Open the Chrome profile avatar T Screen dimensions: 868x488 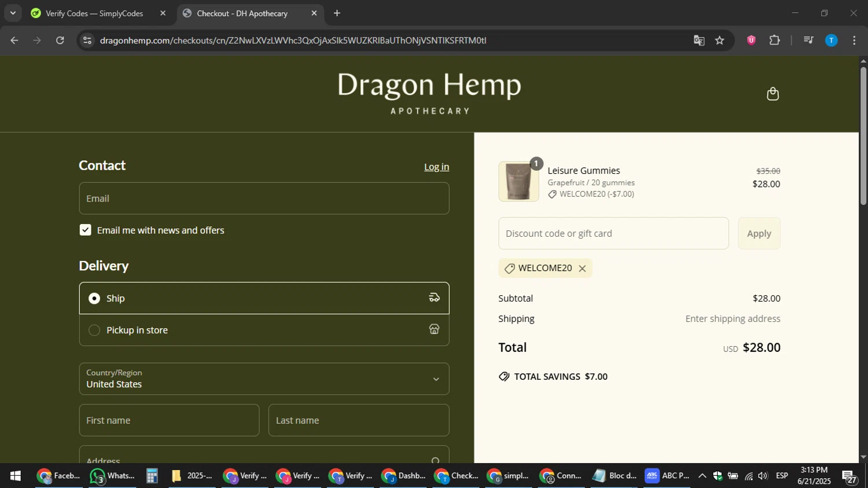pos(831,41)
